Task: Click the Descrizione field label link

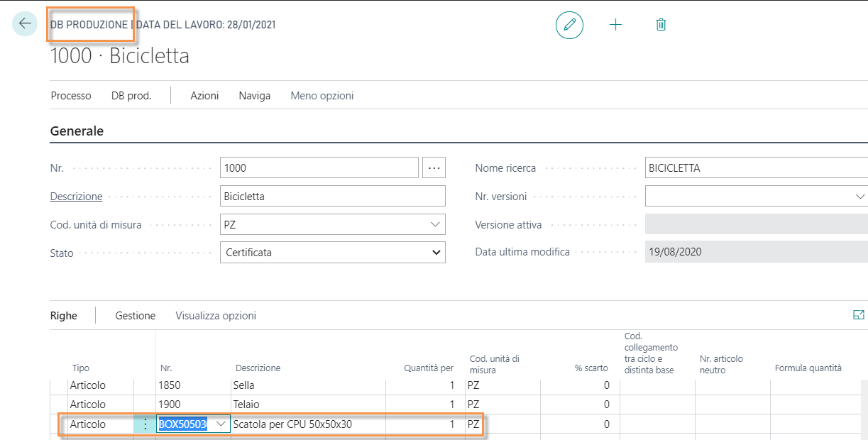Action: point(76,197)
